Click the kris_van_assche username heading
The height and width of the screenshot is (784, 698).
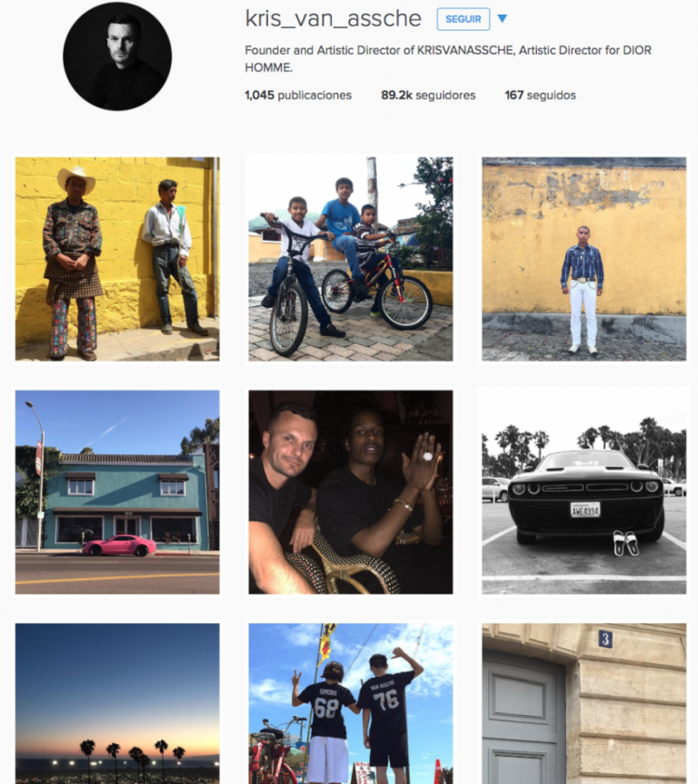(x=334, y=18)
